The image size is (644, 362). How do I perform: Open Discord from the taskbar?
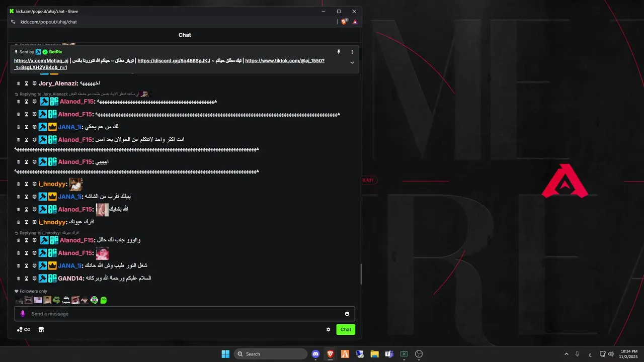(x=315, y=354)
